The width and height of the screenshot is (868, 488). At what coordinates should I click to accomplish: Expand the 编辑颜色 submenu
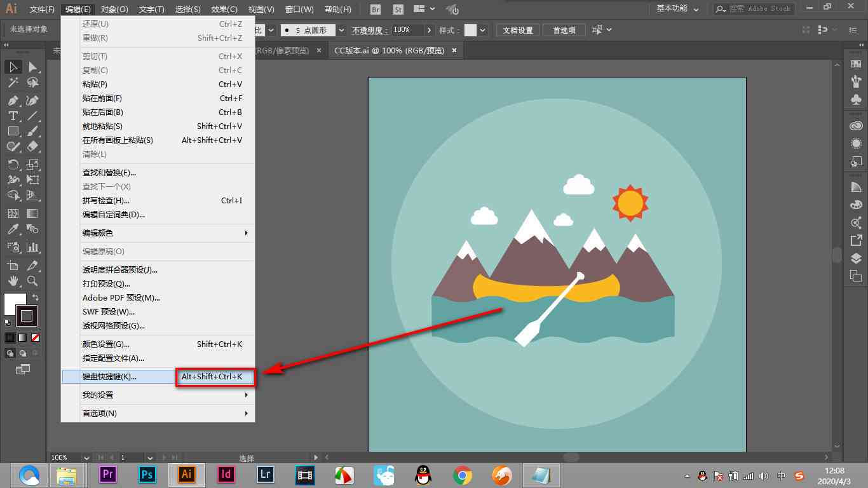tap(158, 233)
